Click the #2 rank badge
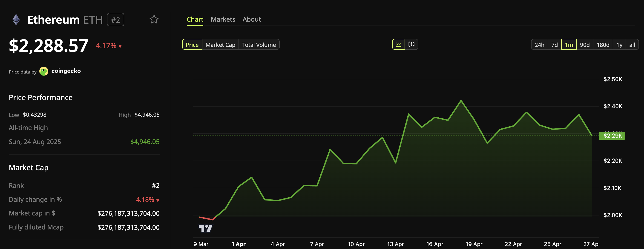The width and height of the screenshot is (644, 249). (x=115, y=19)
